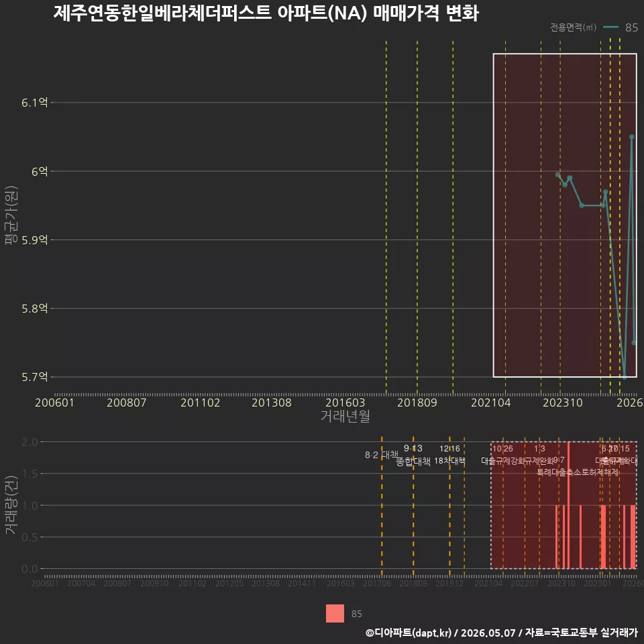The width and height of the screenshot is (644, 644).
Task: Click 200910 on the volume chart axis
Action: (x=154, y=583)
